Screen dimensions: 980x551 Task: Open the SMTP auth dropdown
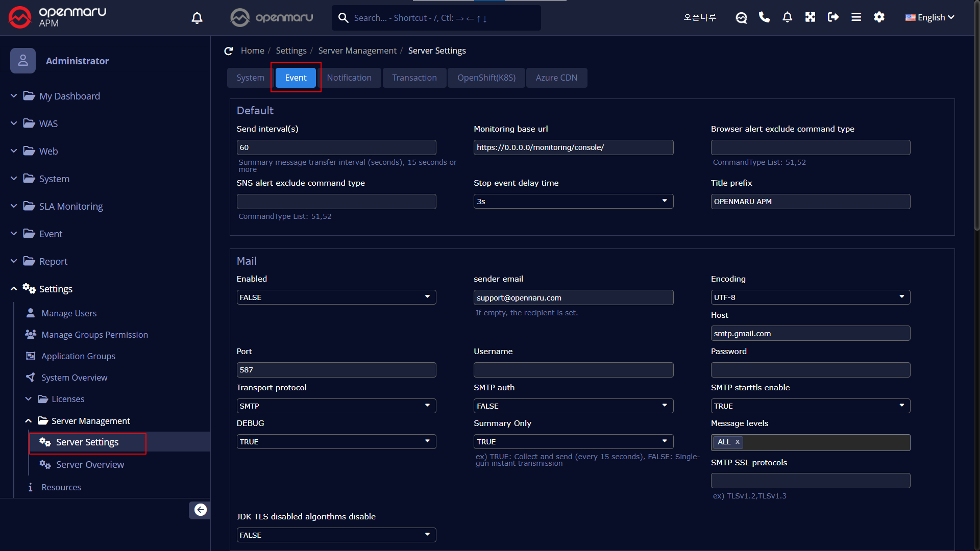click(573, 406)
